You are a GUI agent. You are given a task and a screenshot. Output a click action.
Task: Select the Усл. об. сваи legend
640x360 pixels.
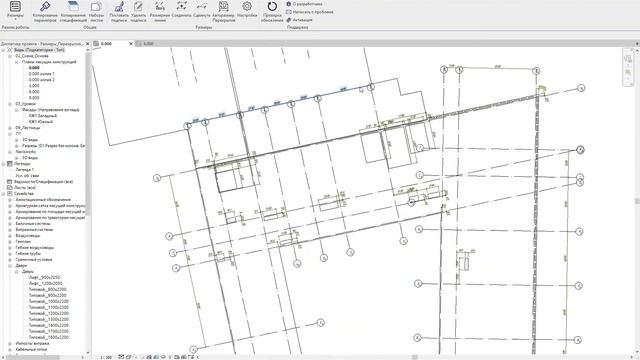pos(27,176)
